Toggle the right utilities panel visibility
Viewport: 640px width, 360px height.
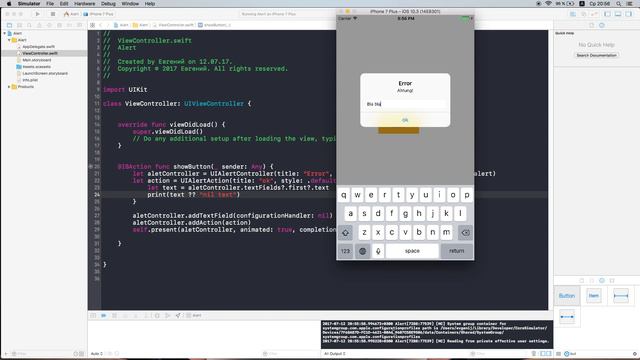[629, 14]
